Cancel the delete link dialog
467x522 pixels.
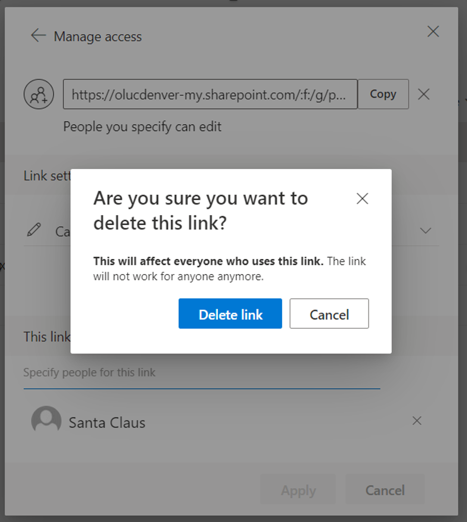(329, 314)
